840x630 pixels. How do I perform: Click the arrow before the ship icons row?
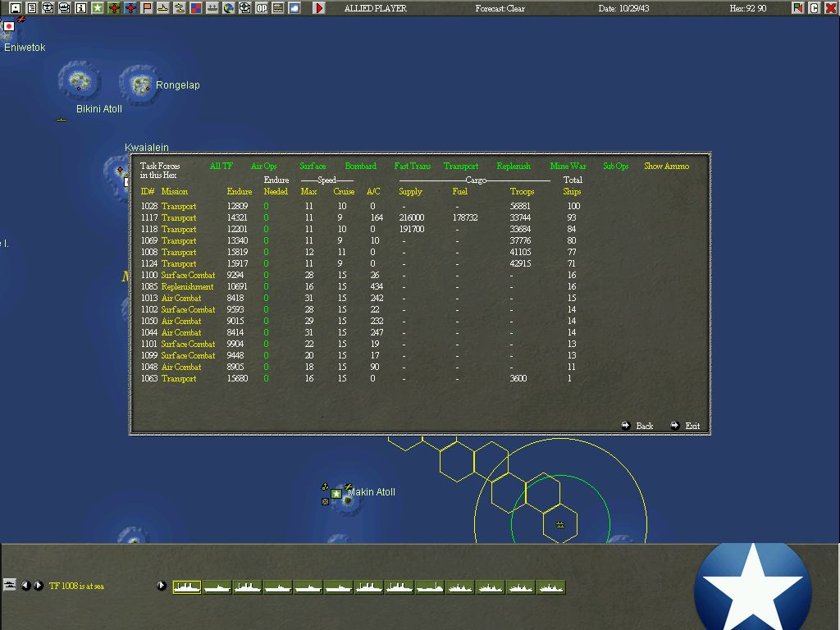pos(162,586)
